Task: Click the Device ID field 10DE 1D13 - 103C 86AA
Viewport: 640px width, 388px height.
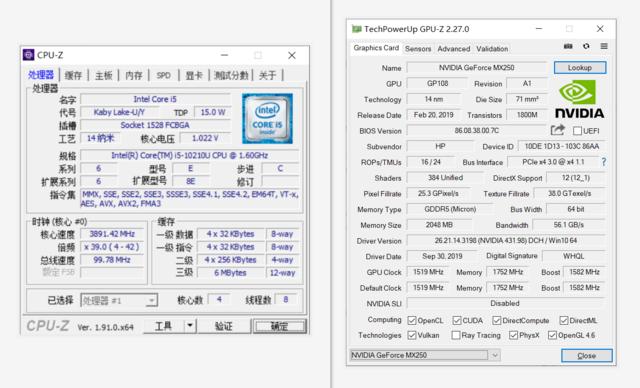Action: tap(562, 146)
